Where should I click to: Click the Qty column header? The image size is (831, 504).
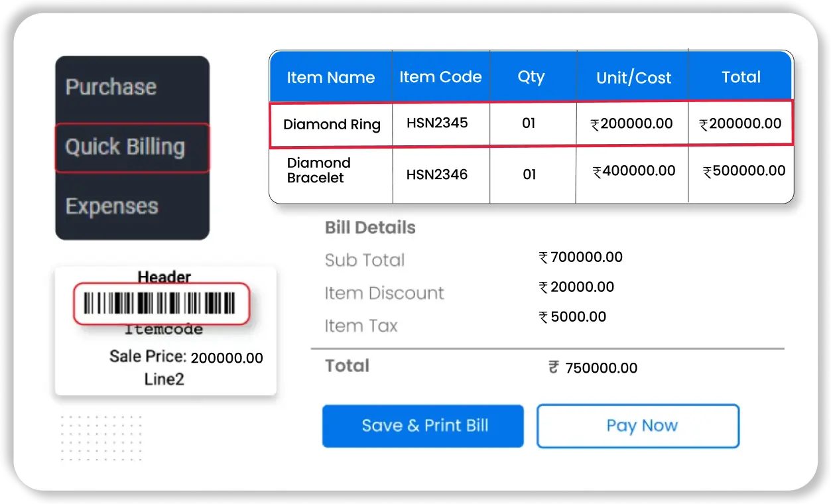coord(532,76)
